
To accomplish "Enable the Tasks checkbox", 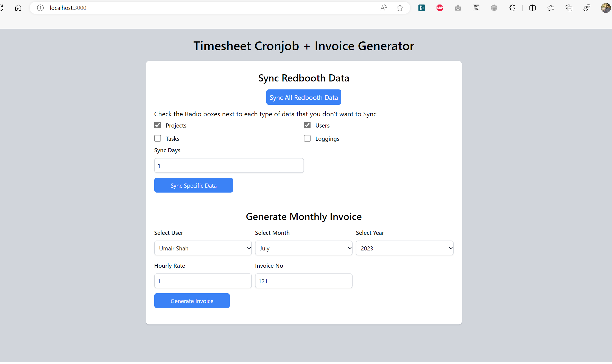I will tap(158, 138).
